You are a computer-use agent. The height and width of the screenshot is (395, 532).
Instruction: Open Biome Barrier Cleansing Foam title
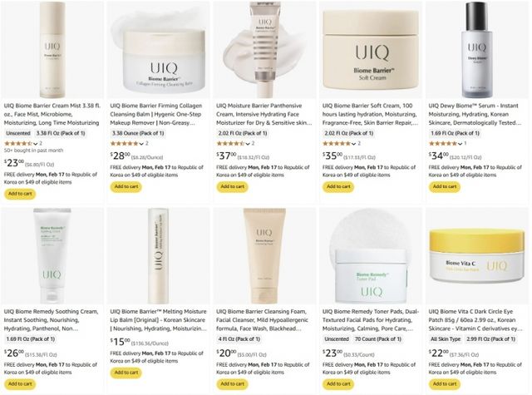pos(263,320)
